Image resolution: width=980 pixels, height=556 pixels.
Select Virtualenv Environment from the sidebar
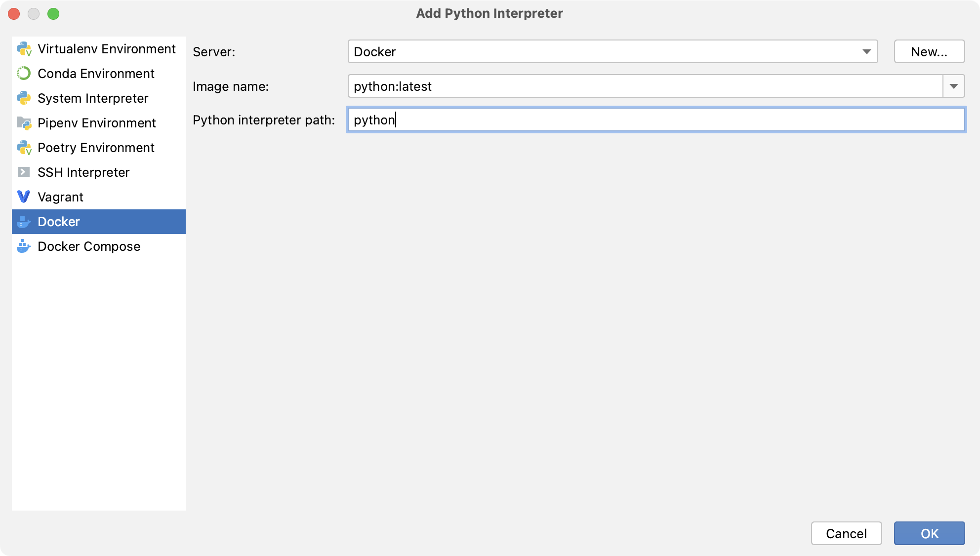point(106,48)
